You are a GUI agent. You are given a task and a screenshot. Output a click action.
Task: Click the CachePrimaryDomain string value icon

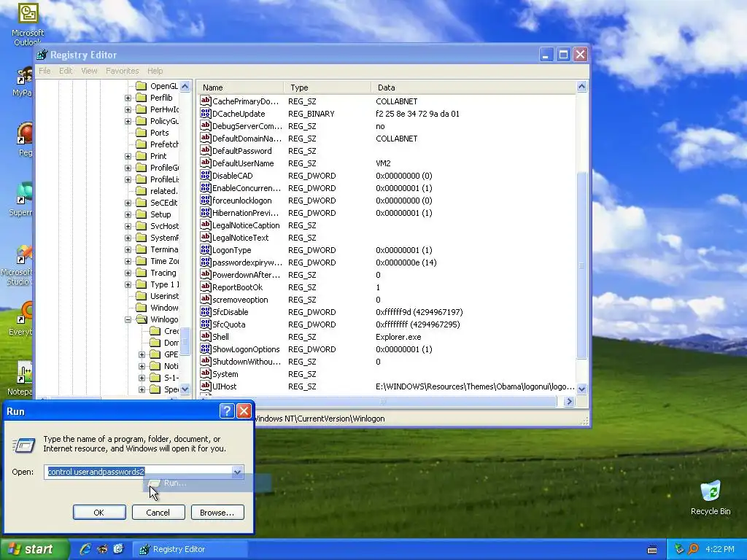tap(205, 101)
